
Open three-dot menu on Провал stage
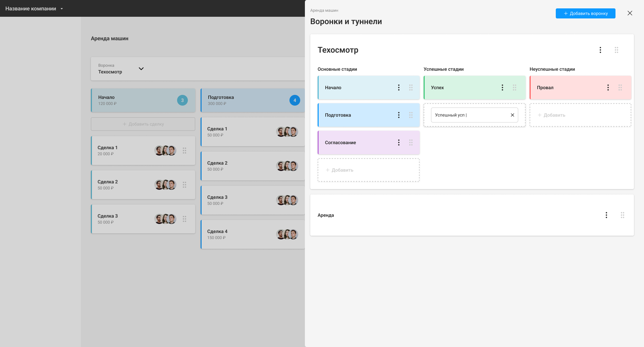[x=608, y=88]
